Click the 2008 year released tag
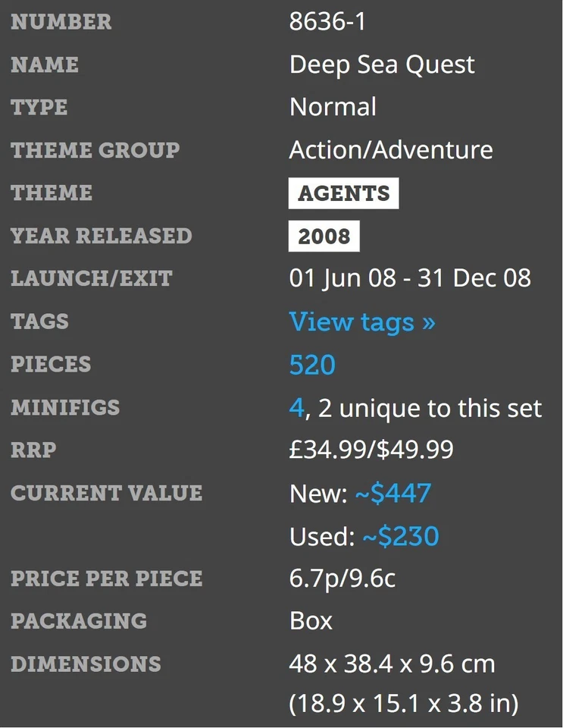The image size is (563, 728). (324, 237)
